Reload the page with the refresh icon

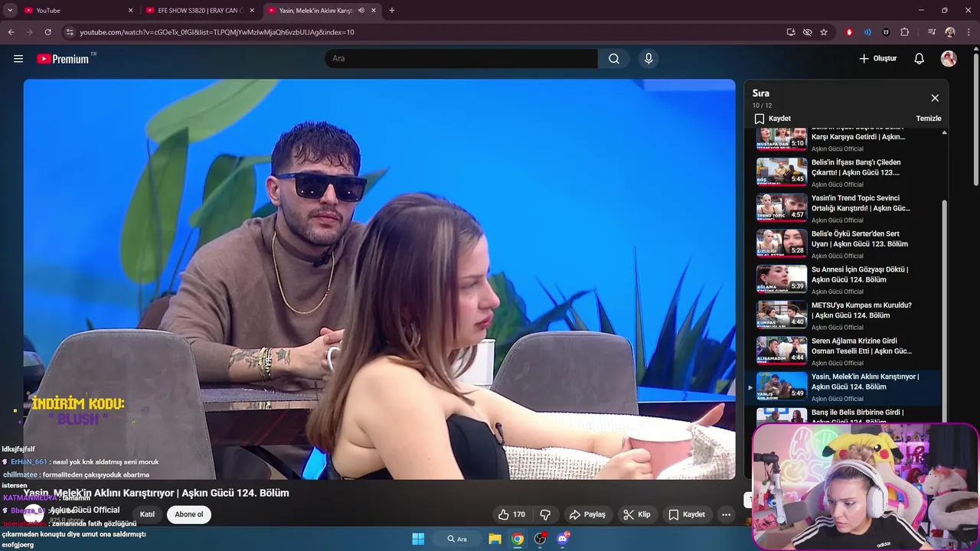(x=47, y=32)
